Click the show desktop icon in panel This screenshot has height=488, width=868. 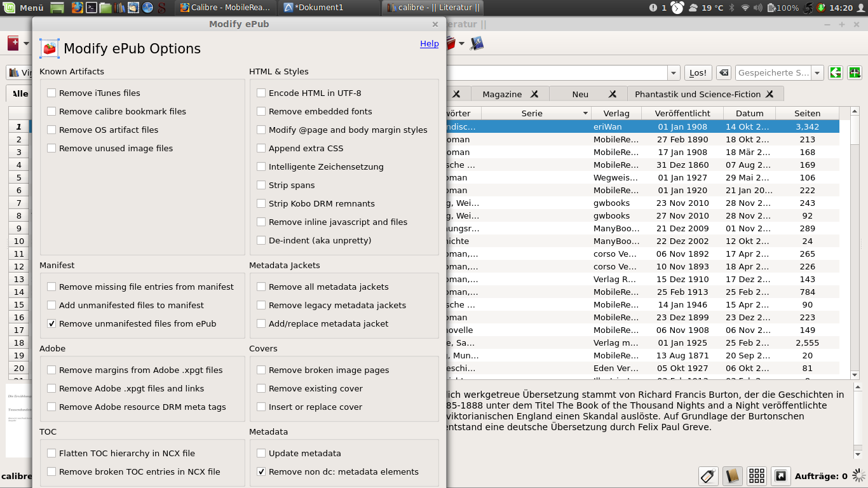click(x=57, y=8)
